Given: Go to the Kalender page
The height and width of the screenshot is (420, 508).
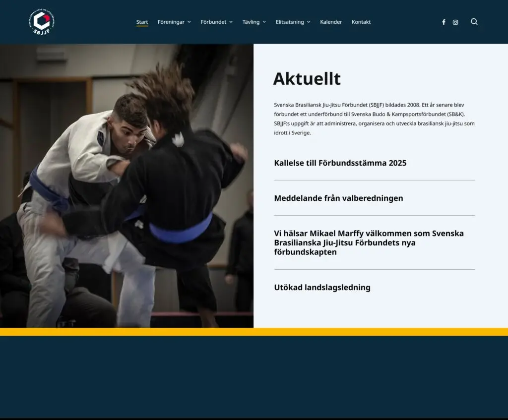Looking at the screenshot, I should pyautogui.click(x=331, y=22).
